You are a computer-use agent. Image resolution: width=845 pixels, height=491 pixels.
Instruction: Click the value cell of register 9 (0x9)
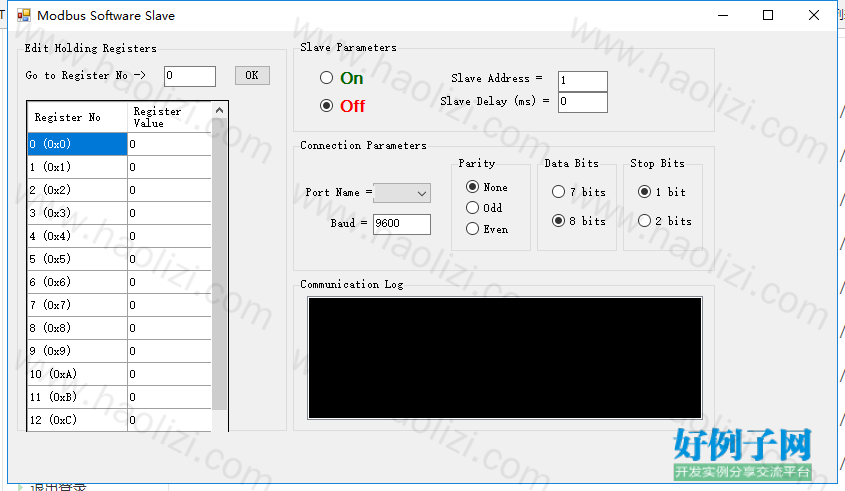(x=169, y=351)
